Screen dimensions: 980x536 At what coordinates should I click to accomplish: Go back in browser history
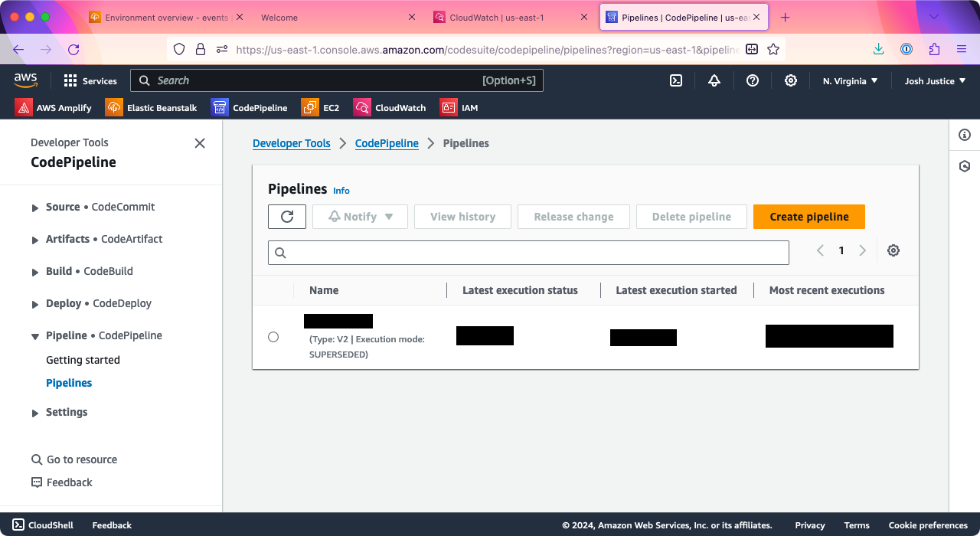pos(18,49)
